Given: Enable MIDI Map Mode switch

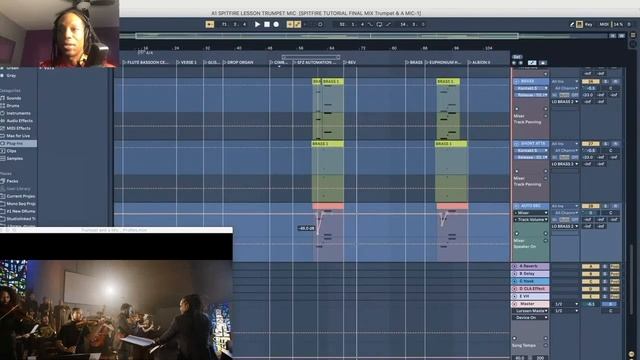Looking at the screenshot, I should click(604, 24).
